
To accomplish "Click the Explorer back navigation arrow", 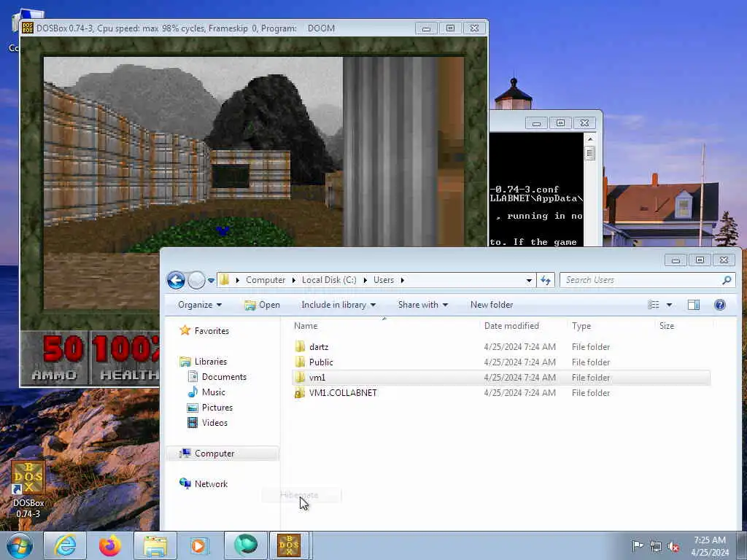I will click(176, 280).
